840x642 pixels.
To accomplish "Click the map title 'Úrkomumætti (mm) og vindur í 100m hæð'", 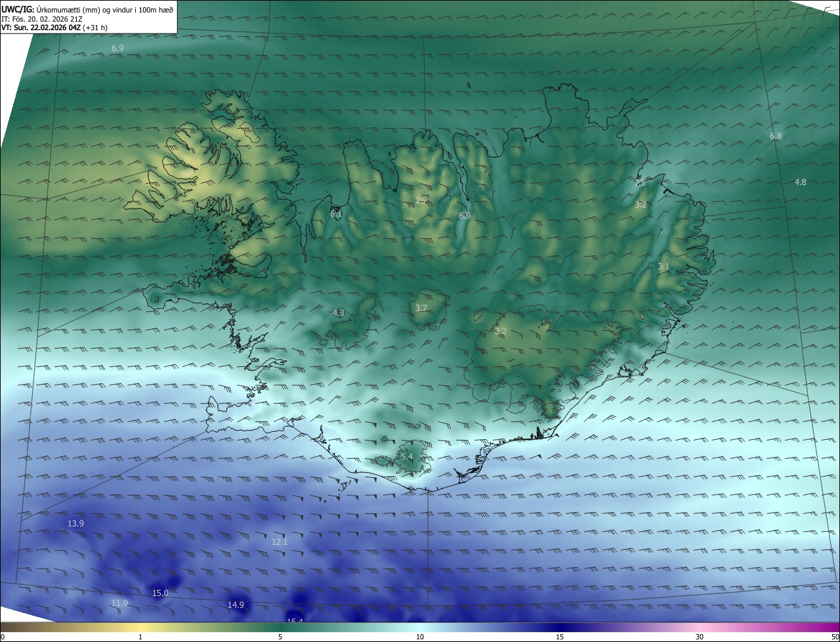I will click(x=104, y=10).
